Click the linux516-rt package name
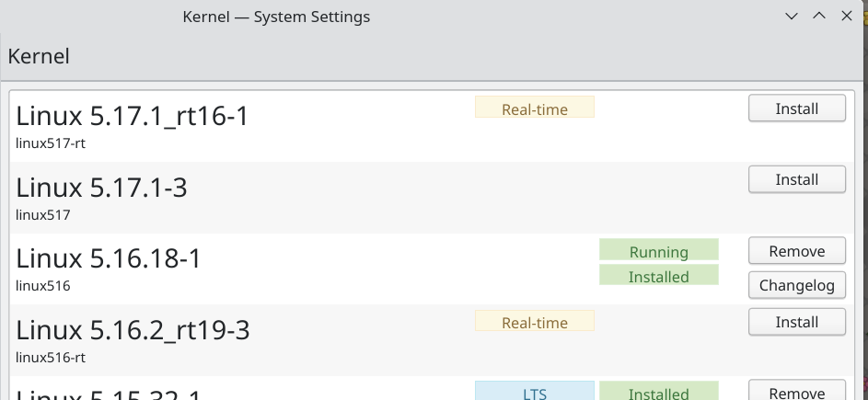Image resolution: width=868 pixels, height=400 pixels. coord(51,358)
